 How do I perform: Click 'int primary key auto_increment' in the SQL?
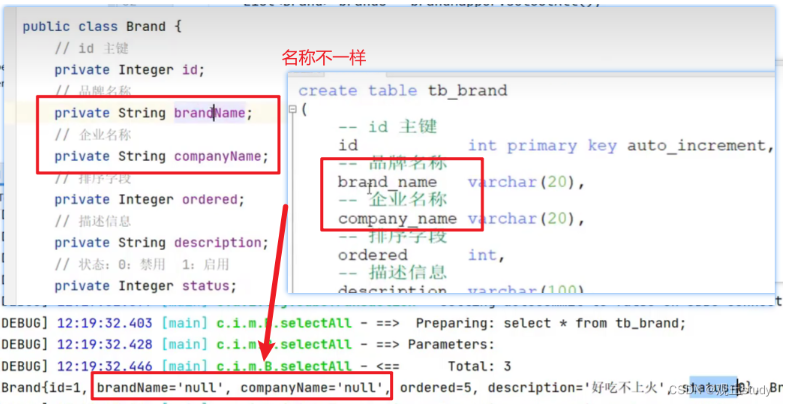(618, 146)
